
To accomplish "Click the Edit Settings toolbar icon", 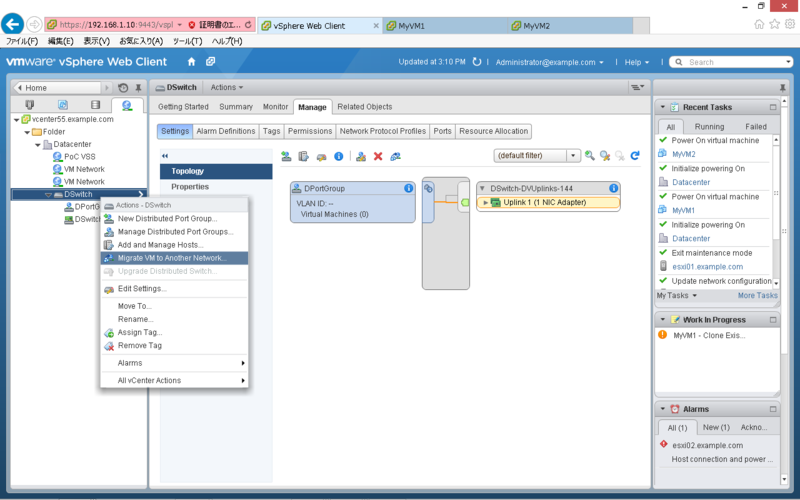I will 321,156.
